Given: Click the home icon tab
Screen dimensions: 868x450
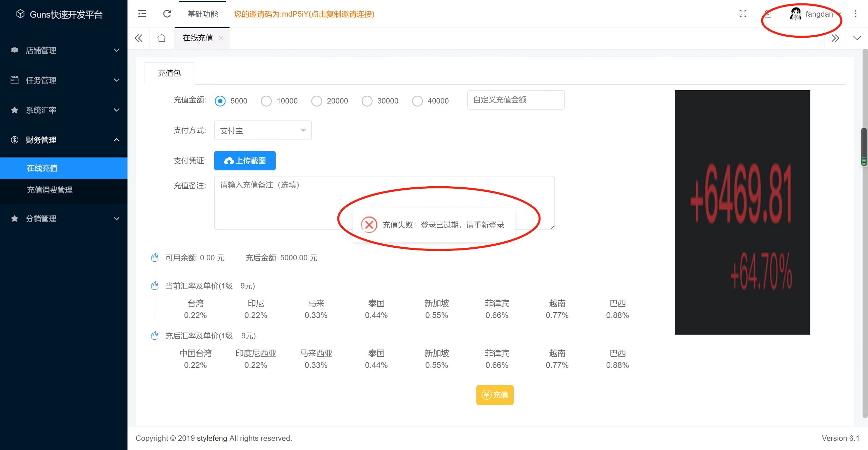Looking at the screenshot, I should [x=162, y=38].
